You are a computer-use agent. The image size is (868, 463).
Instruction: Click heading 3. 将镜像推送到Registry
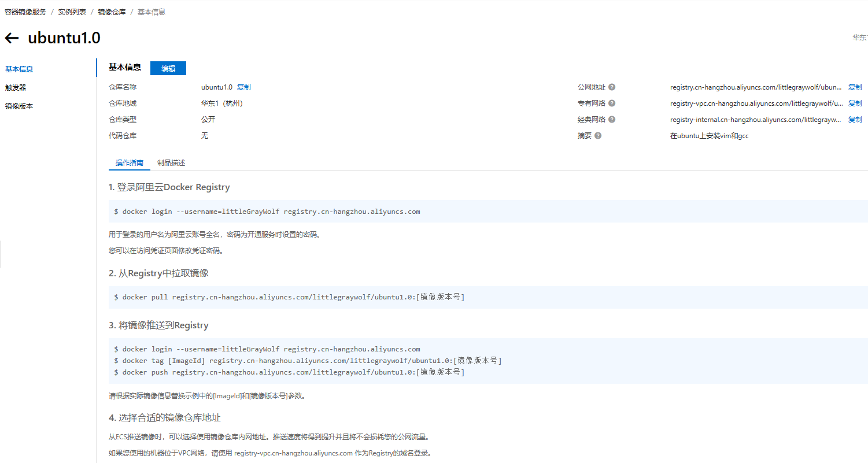coord(158,325)
